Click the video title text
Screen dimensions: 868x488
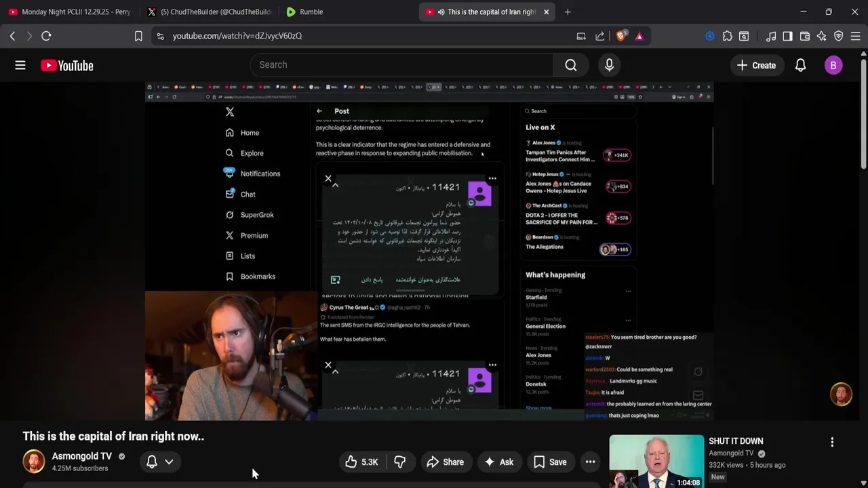tap(113, 436)
